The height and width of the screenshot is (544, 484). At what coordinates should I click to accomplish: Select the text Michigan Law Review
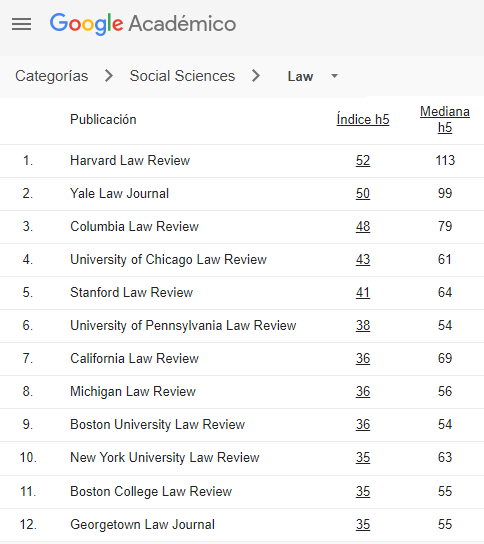[133, 392]
